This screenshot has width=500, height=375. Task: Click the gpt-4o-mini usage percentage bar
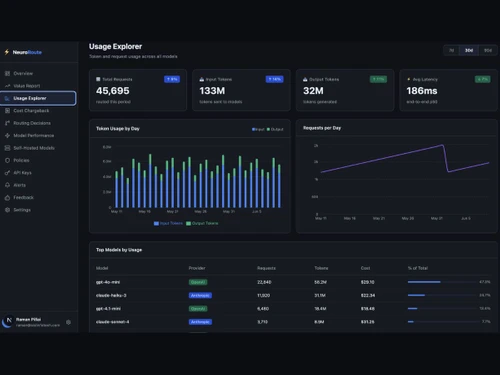[442, 282]
